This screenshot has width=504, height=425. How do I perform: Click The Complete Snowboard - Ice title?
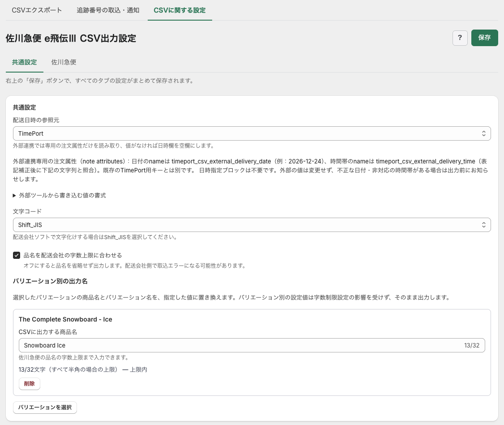click(x=65, y=319)
